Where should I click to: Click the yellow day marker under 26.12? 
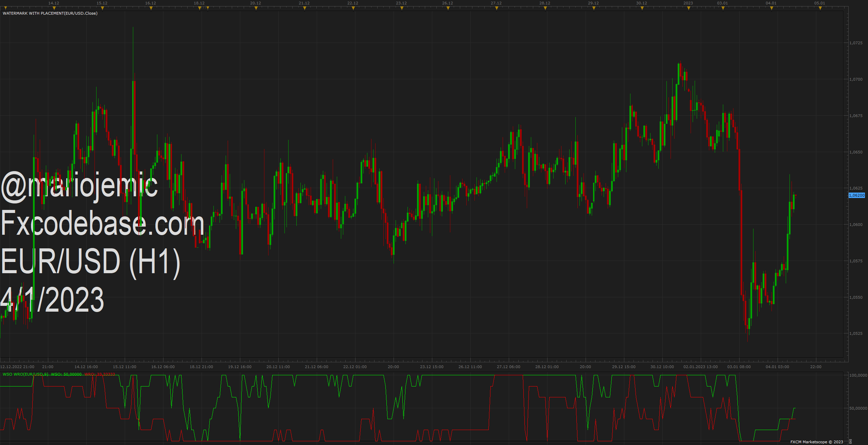[448, 8]
